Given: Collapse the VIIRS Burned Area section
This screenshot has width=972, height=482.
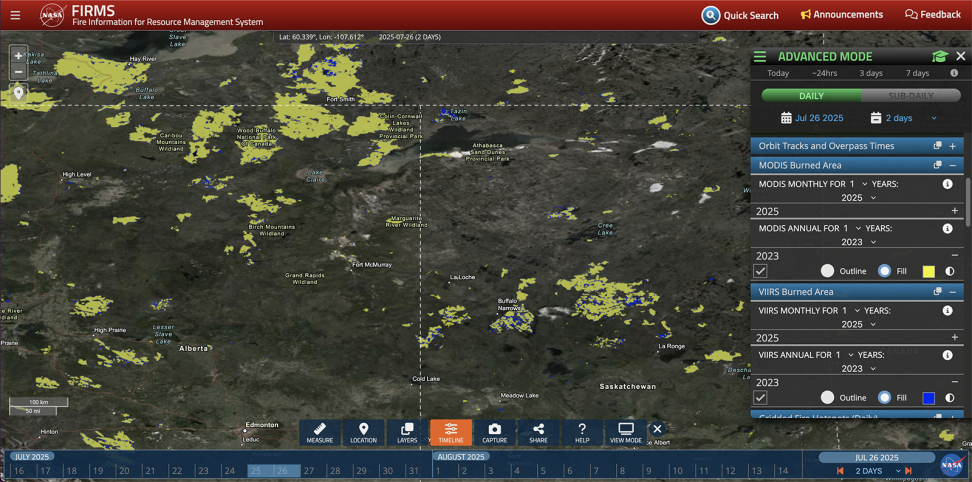Looking at the screenshot, I should pyautogui.click(x=953, y=291).
